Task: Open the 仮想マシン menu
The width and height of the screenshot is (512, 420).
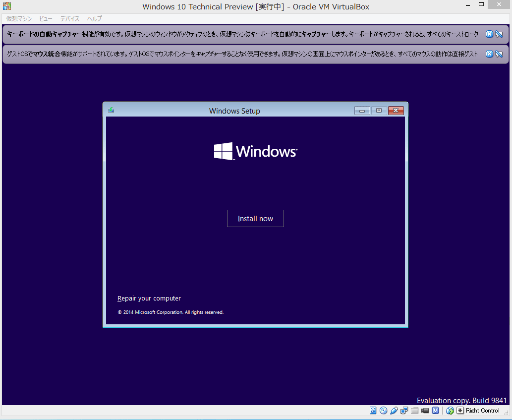Action: point(19,19)
